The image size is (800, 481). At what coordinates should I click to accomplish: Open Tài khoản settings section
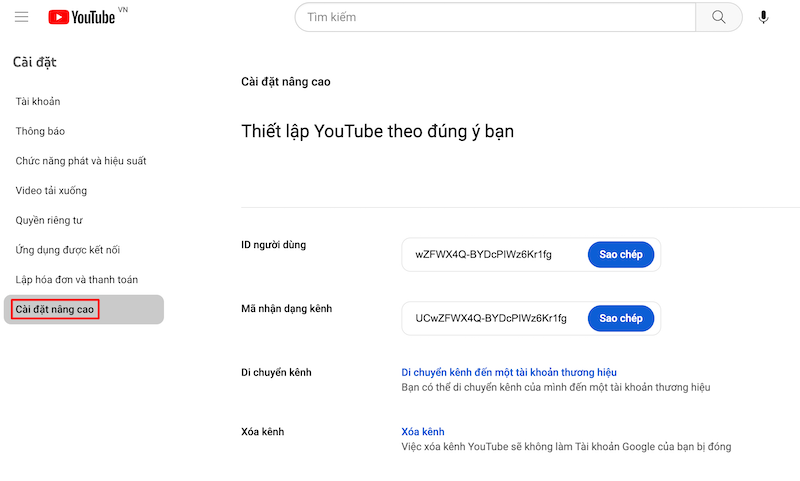[38, 102]
